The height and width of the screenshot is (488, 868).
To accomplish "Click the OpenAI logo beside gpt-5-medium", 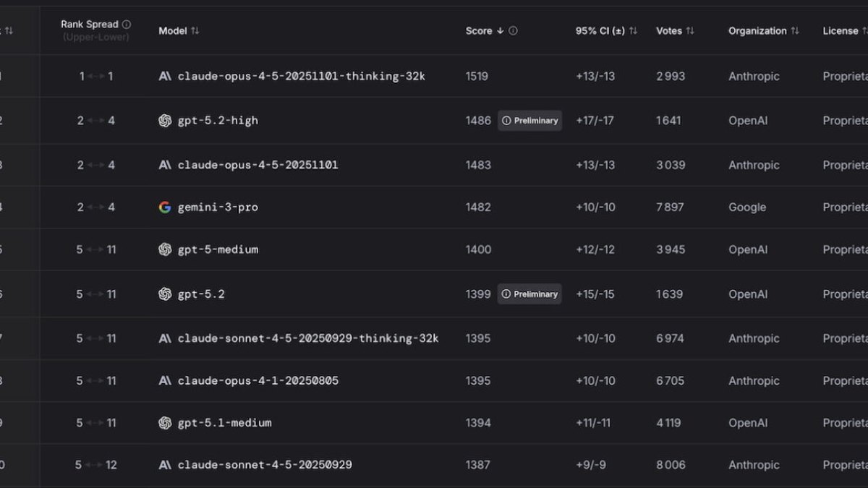I will click(x=165, y=249).
